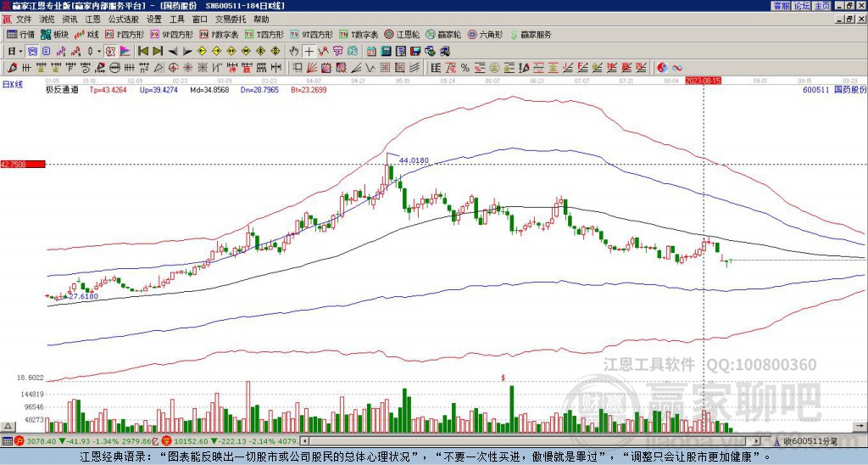Viewport: 868px width, 465px height.
Task: Click the Tp=43.4264 channel value
Action: coord(108,89)
